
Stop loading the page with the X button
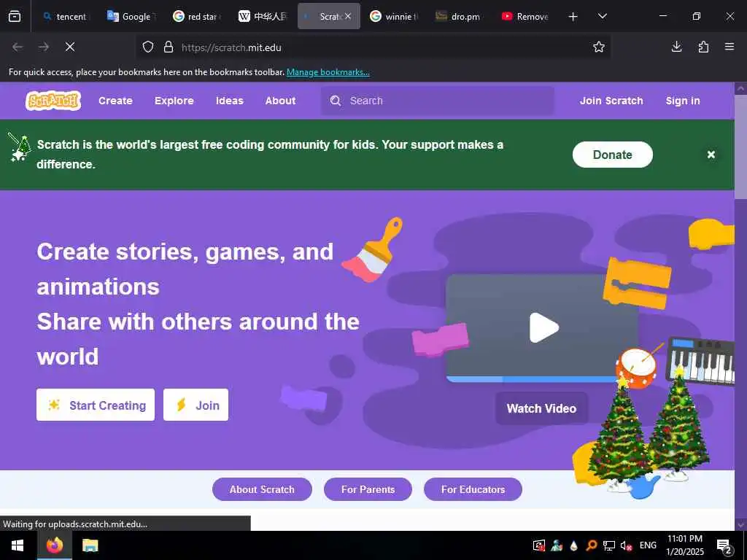[69, 47]
